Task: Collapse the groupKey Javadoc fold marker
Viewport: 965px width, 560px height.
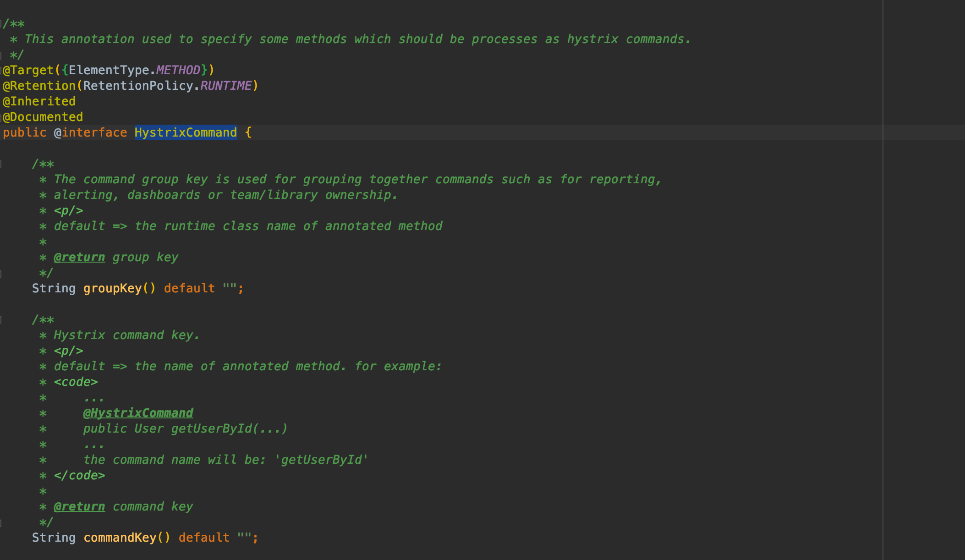Action: (1, 164)
